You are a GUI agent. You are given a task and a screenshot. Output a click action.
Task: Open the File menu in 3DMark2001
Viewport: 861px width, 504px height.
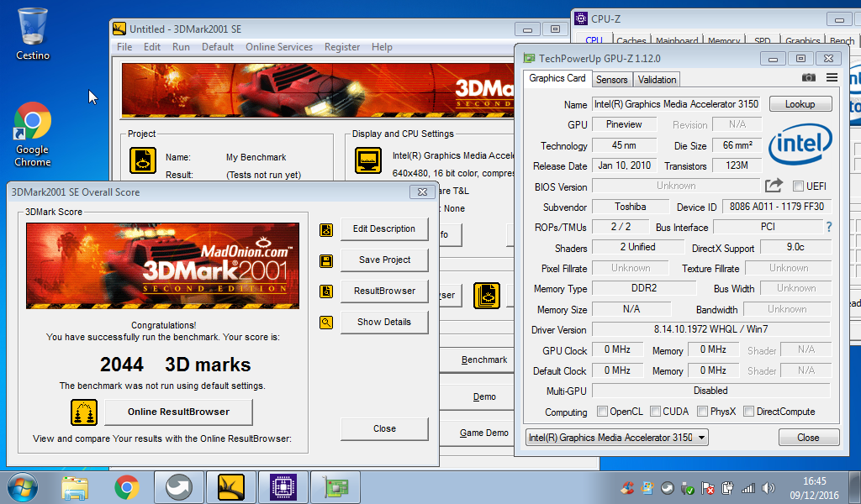pos(124,47)
